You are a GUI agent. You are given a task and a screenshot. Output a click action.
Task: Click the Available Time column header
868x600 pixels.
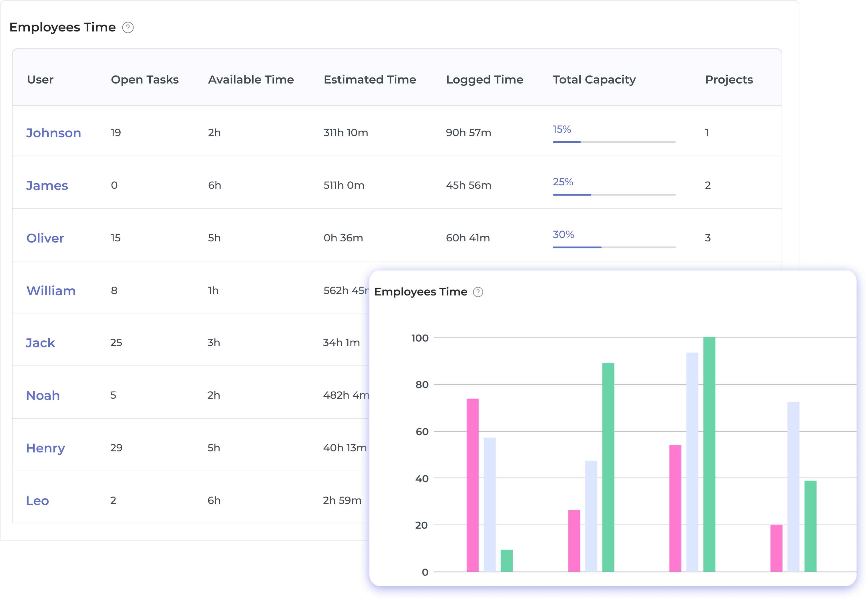pyautogui.click(x=251, y=79)
